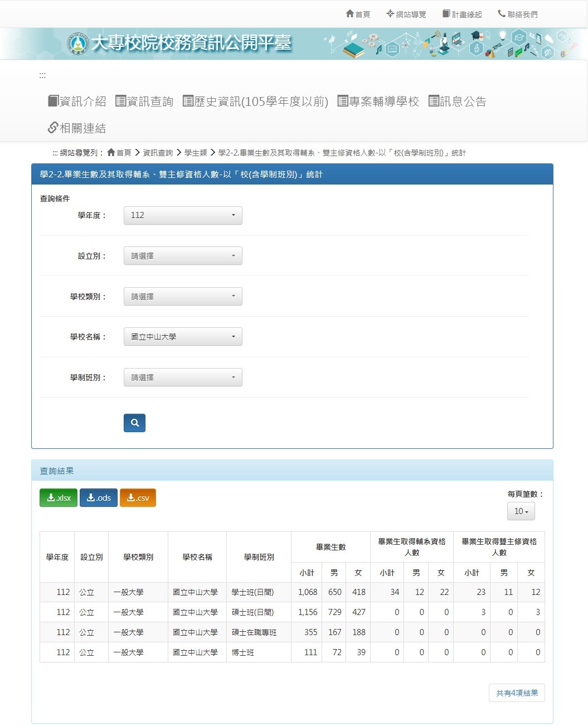This screenshot has width=588, height=726.
Task: Click the magnifier search button
Action: [x=134, y=423]
